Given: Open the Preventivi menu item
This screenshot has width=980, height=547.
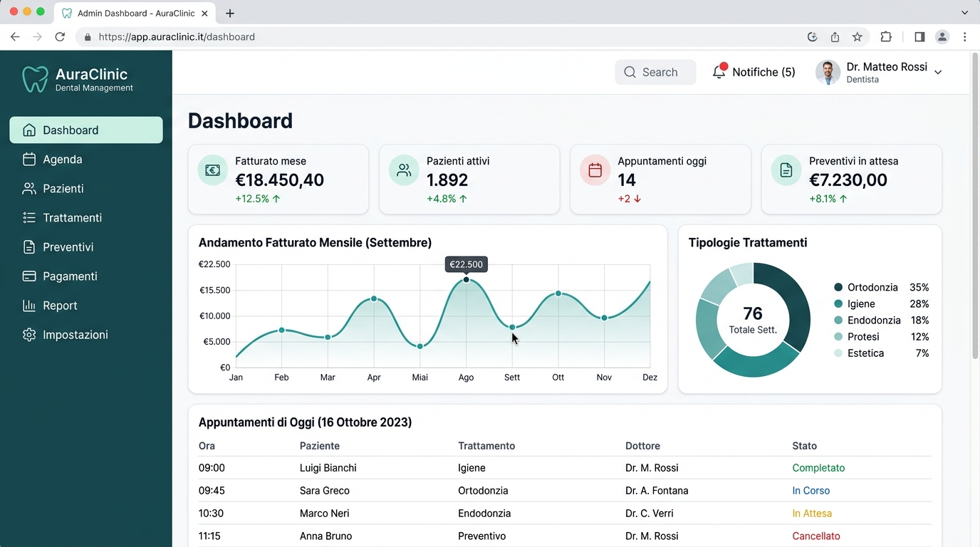Looking at the screenshot, I should coord(86,247).
